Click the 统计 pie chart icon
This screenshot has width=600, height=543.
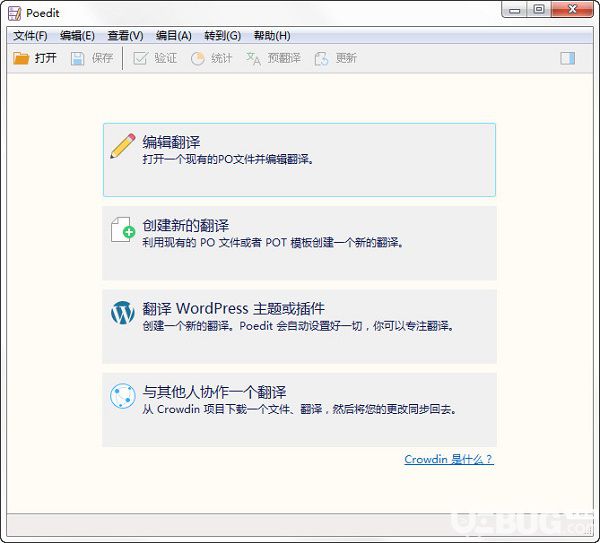click(198, 59)
